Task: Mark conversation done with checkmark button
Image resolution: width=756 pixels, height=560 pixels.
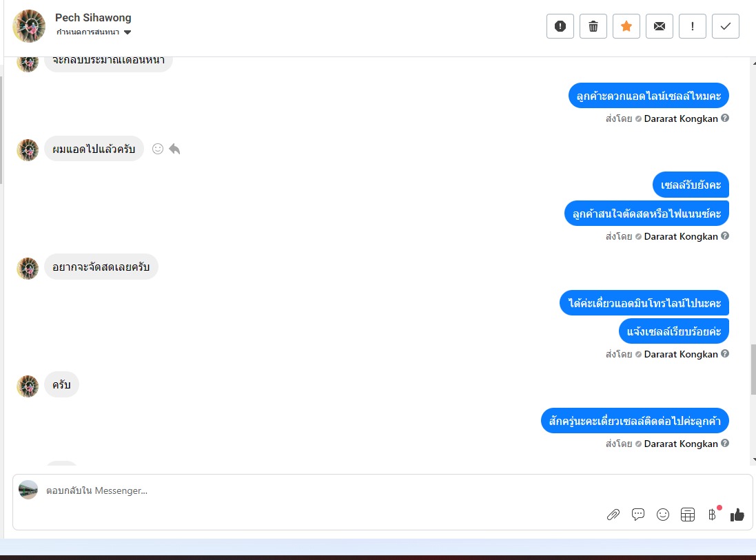Action: coord(726,26)
